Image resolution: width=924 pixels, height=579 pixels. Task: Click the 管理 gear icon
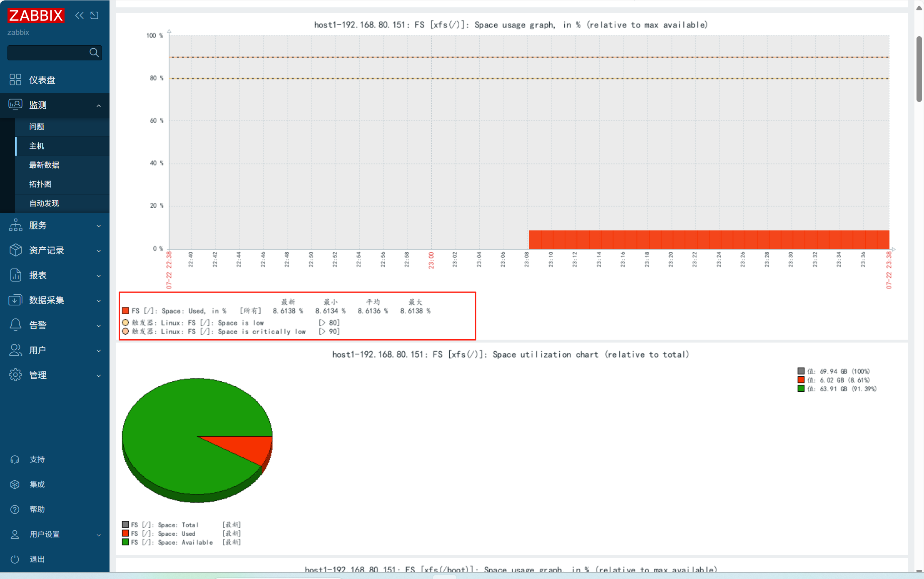[15, 375]
